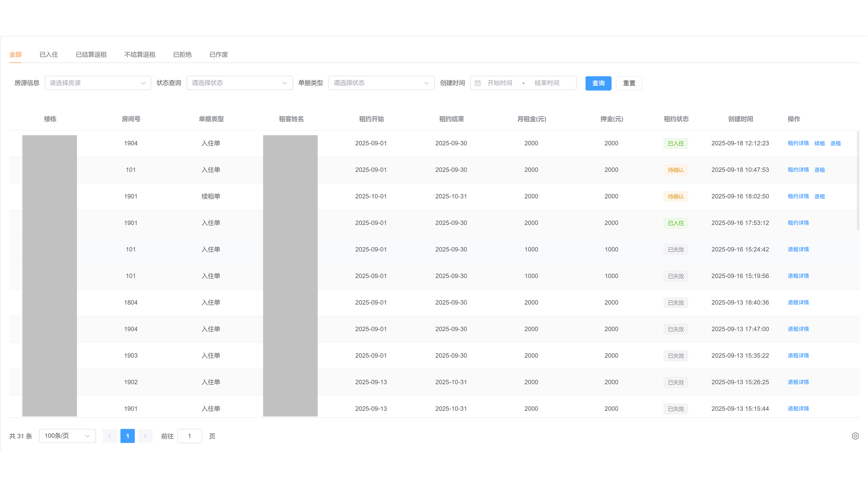Go to next page arrow
Screen dimensions: 868x488
(145, 436)
